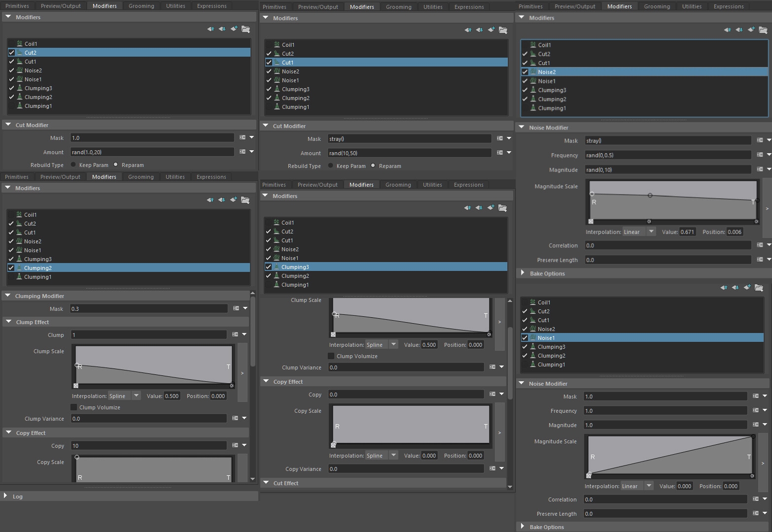Viewport: 772px width, 532px height.
Task: Open dropdown arrow beside Mask 1.0 in Cut2 panel
Action: click(x=252, y=137)
